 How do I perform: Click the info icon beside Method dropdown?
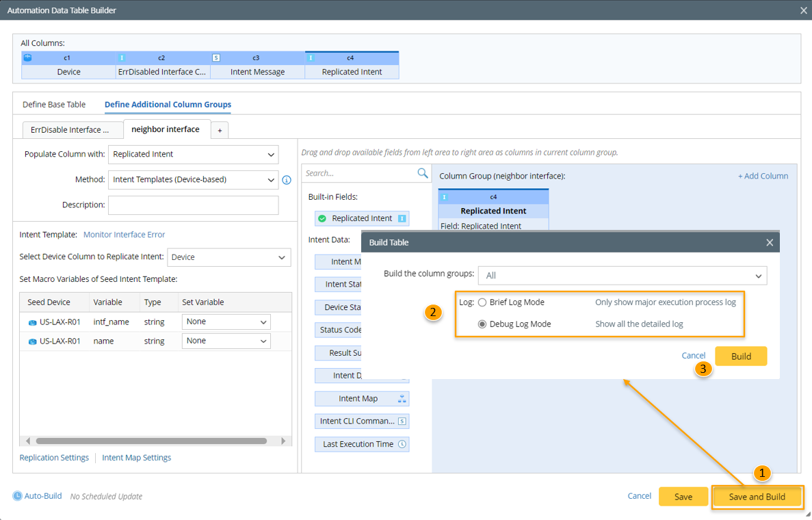point(287,180)
